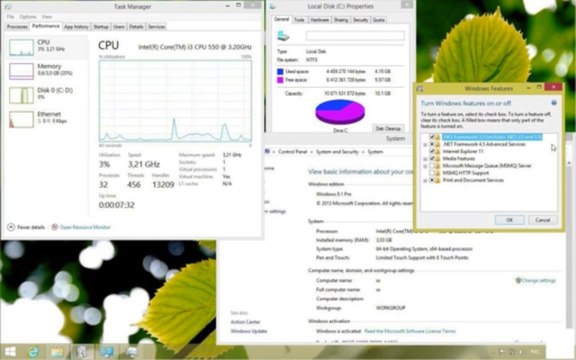This screenshot has height=360, width=576.
Task: Click the Change settings link in System
Action: coord(539,281)
